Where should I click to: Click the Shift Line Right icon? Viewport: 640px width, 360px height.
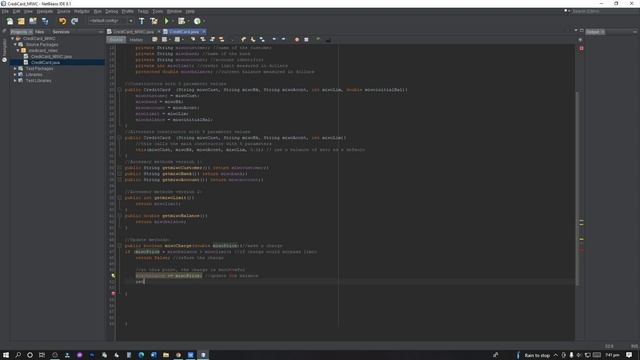[283, 40]
